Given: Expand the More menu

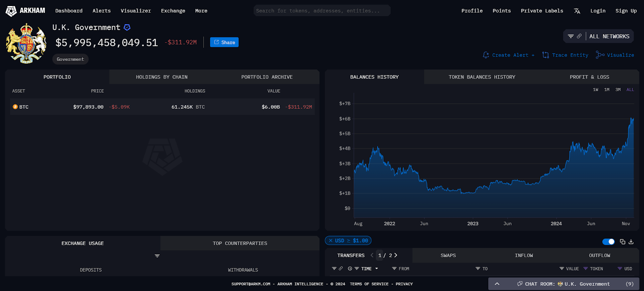Looking at the screenshot, I should click(x=201, y=11).
